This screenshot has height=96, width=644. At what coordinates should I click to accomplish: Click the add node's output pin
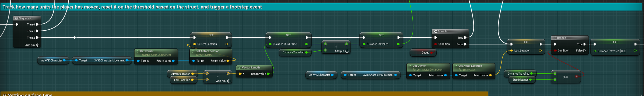point(346,44)
